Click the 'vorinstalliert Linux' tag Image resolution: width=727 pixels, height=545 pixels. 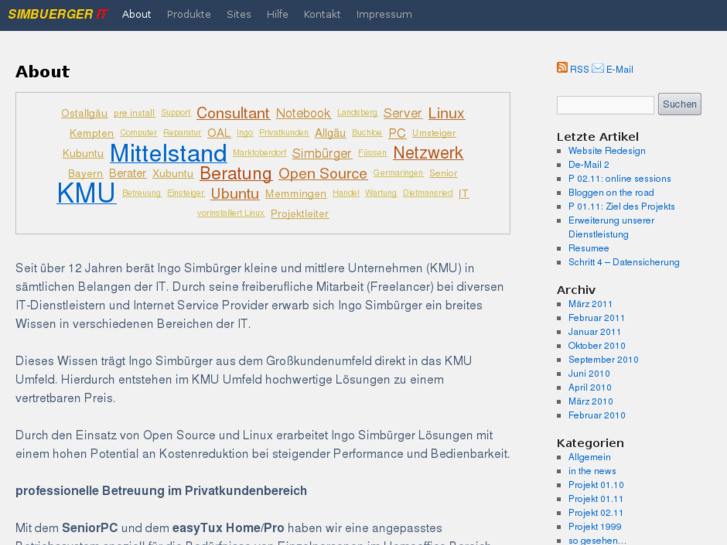click(230, 213)
